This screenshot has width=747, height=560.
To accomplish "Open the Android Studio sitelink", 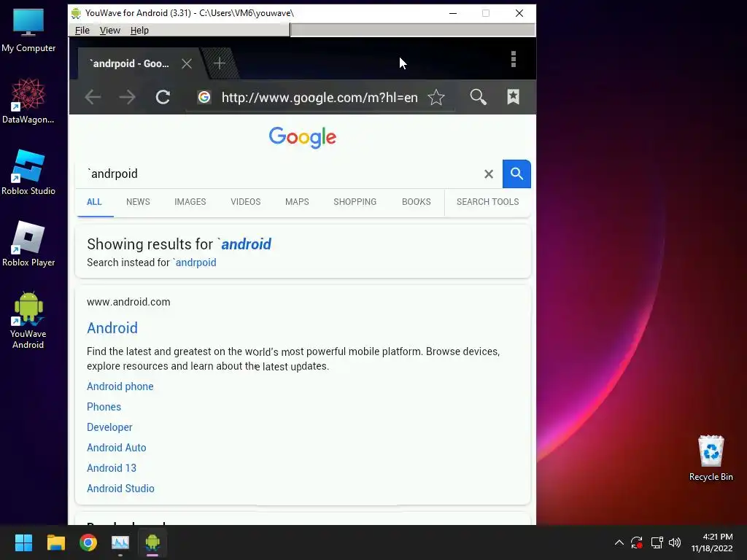I will (x=120, y=489).
